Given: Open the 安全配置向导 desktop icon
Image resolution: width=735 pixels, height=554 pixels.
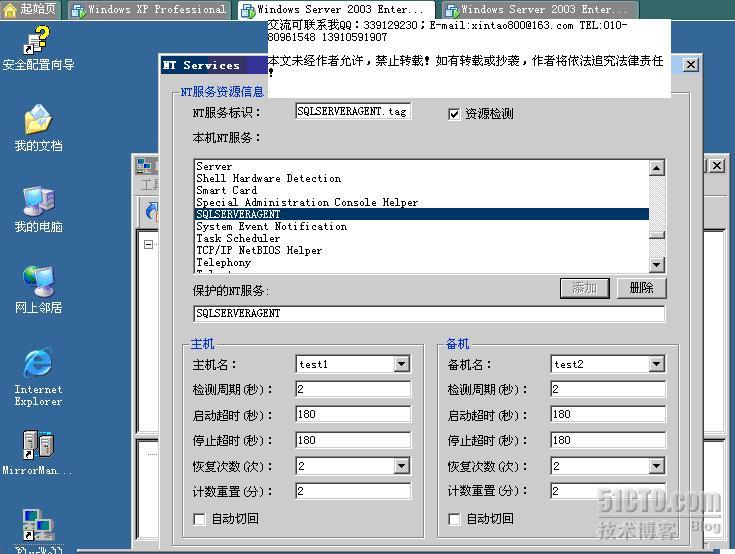Looking at the screenshot, I should click(x=38, y=43).
